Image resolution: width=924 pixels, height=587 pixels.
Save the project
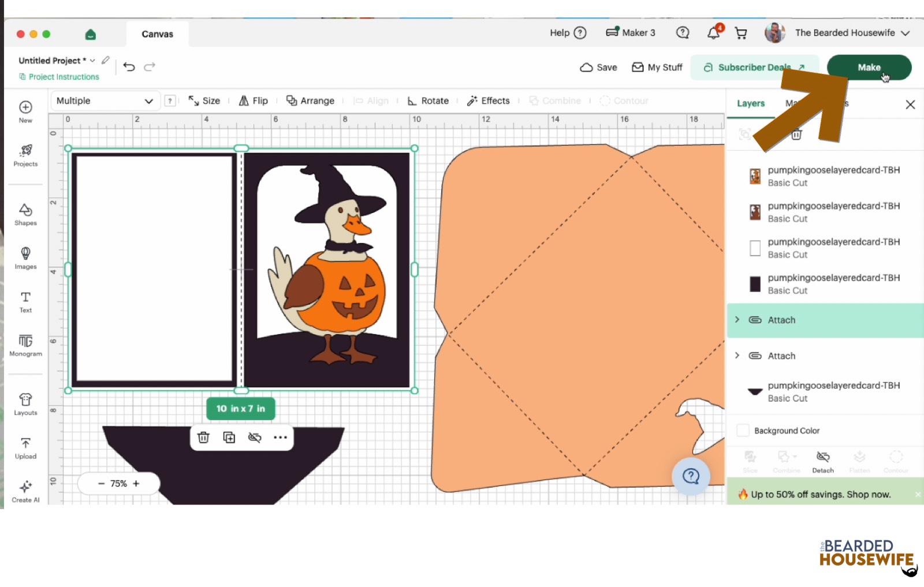(599, 68)
